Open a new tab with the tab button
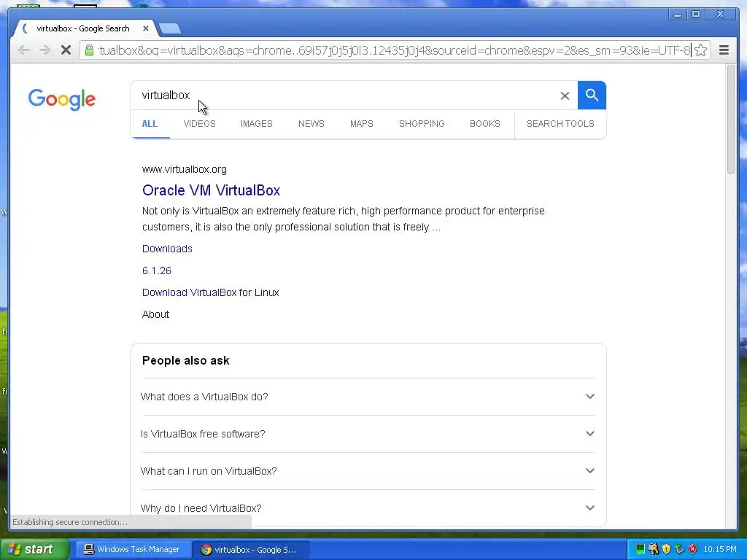Screen dimensions: 747x560 [x=169, y=28]
